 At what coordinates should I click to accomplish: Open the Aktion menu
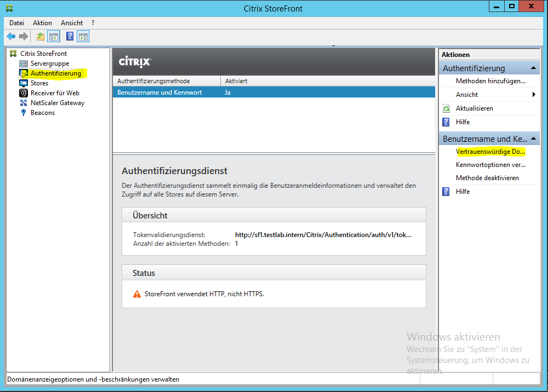coord(42,23)
